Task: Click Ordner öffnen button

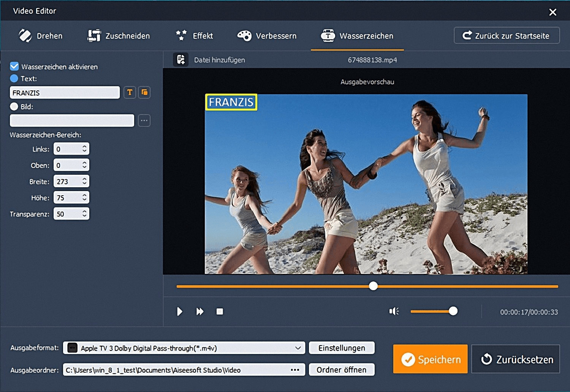Action: click(341, 370)
